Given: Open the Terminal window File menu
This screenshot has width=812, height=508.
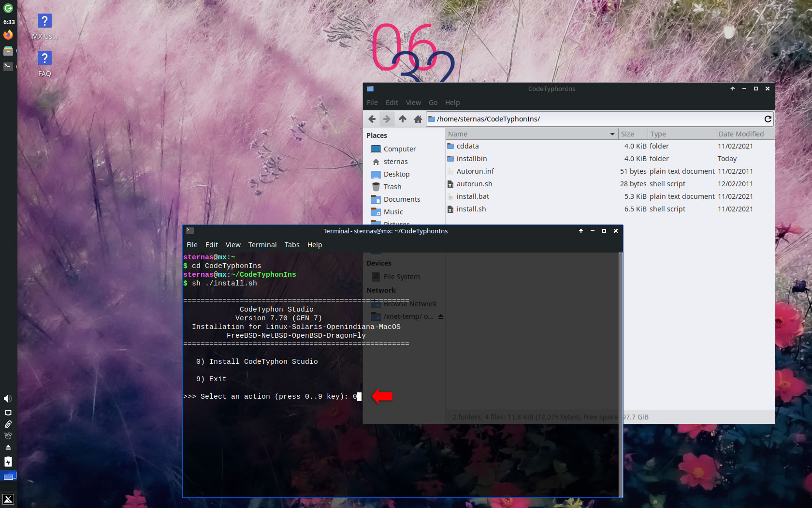Looking at the screenshot, I should tap(192, 245).
